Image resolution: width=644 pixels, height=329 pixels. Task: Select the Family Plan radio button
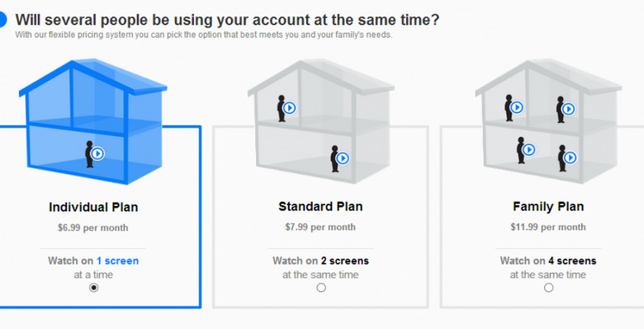548,288
